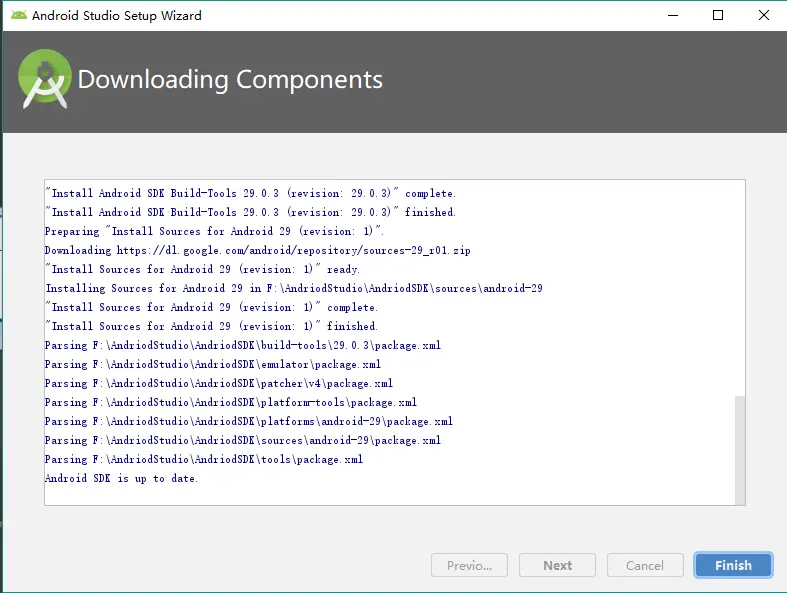Viewport: 787px width, 593px height.
Task: Click the sources-29_r01.zip download URL line
Action: pyautogui.click(x=257, y=250)
